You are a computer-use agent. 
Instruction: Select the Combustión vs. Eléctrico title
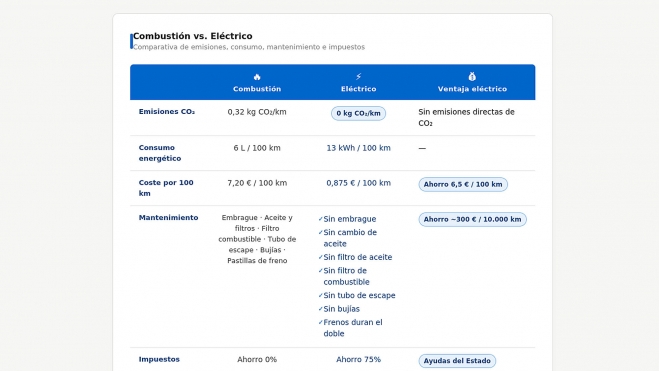click(192, 36)
